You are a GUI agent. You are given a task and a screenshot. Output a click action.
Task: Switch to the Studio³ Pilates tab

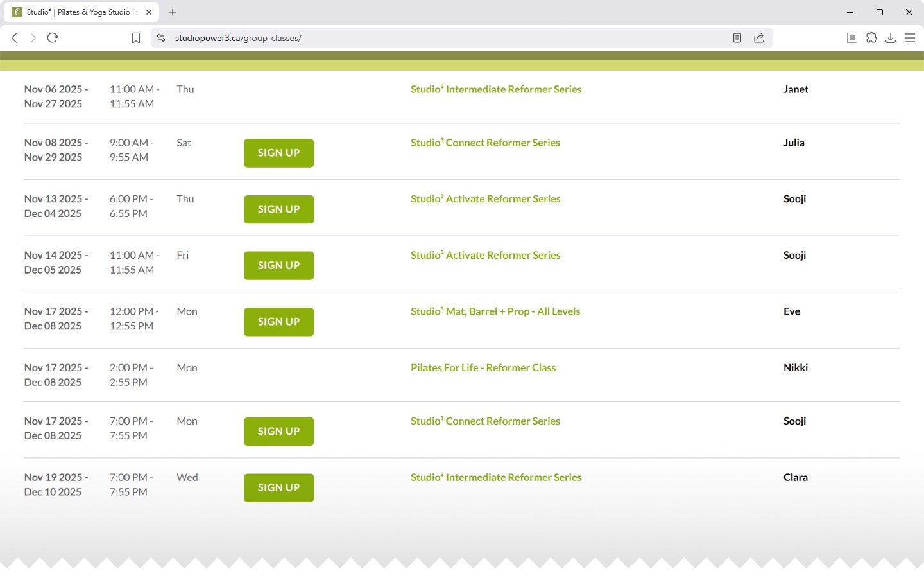point(77,12)
